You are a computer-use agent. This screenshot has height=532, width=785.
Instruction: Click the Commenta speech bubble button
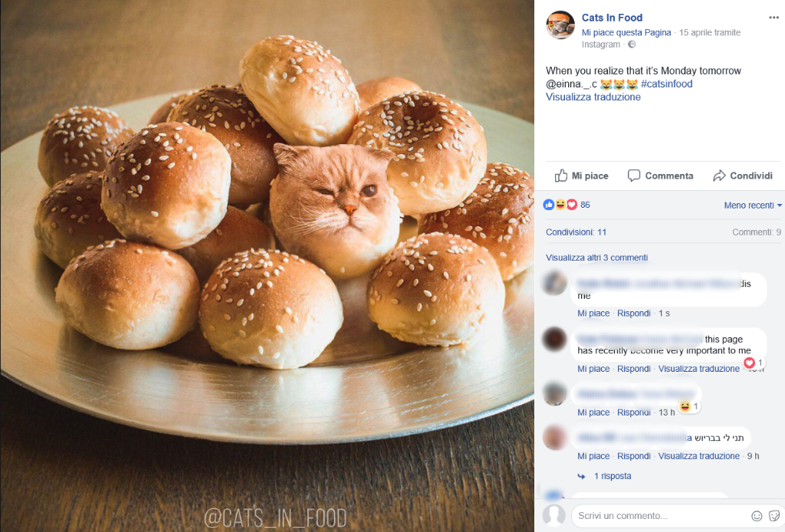coord(660,176)
